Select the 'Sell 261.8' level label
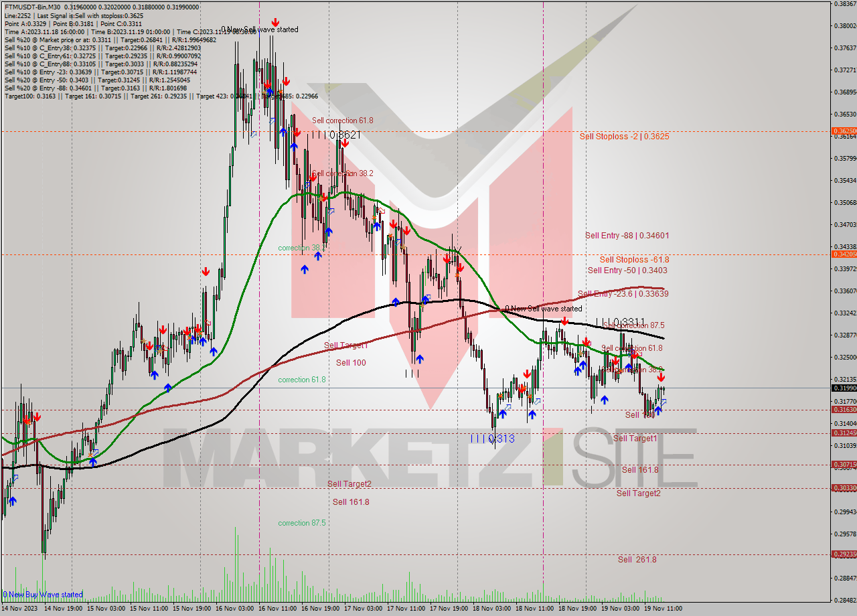The image size is (857, 616). (637, 560)
